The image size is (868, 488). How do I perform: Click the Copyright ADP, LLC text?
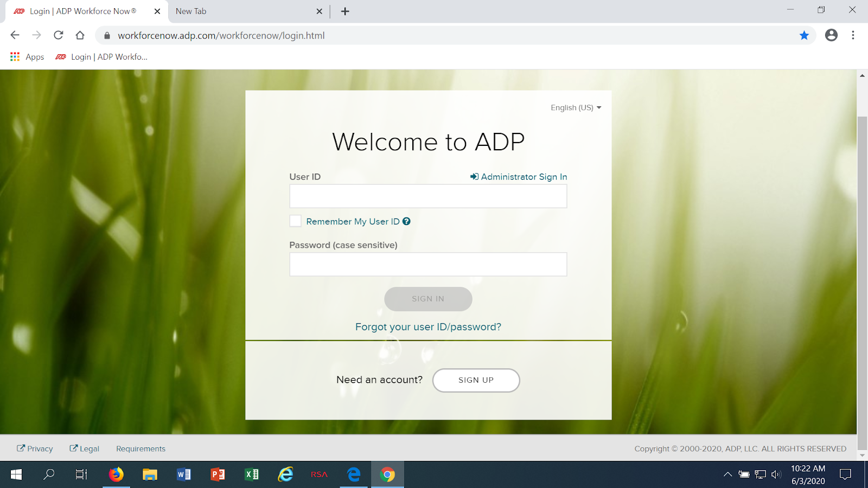pyautogui.click(x=740, y=449)
